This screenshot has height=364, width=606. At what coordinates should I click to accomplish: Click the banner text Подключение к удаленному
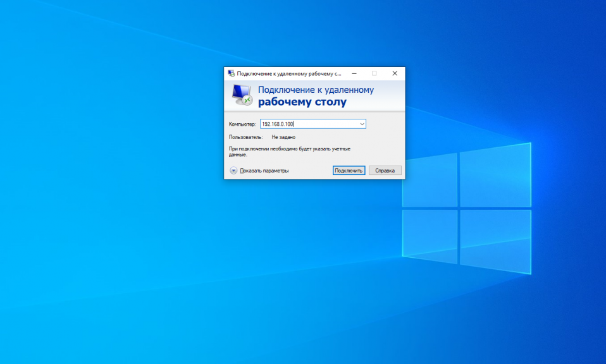pyautogui.click(x=316, y=90)
